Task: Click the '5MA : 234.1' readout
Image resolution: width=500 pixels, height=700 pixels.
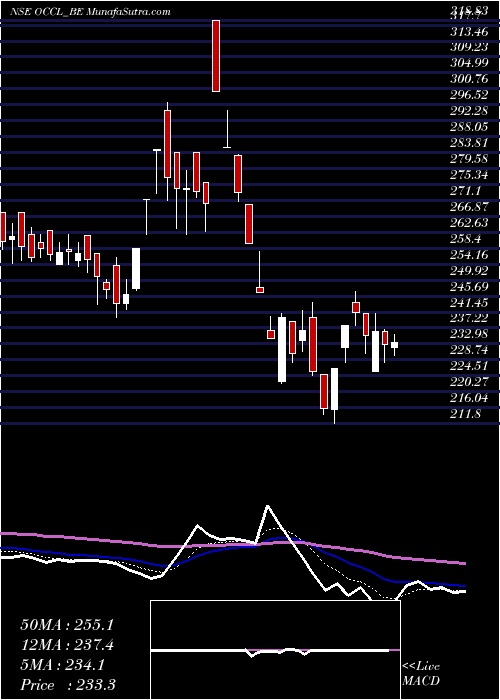Action: pyautogui.click(x=62, y=665)
